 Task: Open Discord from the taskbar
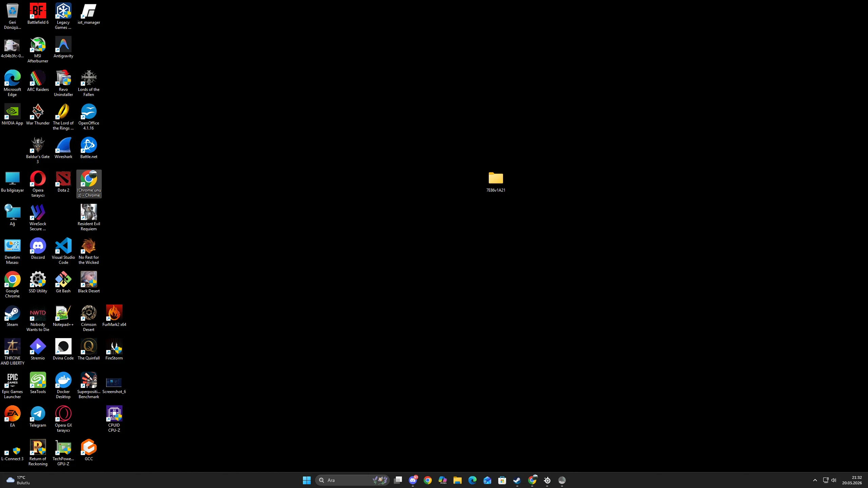tap(413, 480)
